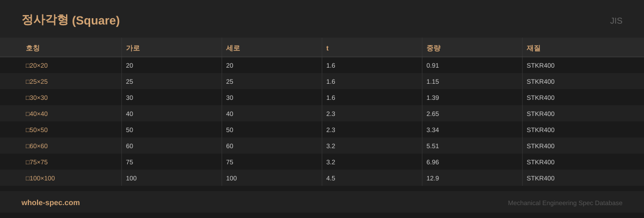Click the 세로 column header
This screenshot has width=644, height=218.
(x=233, y=48)
